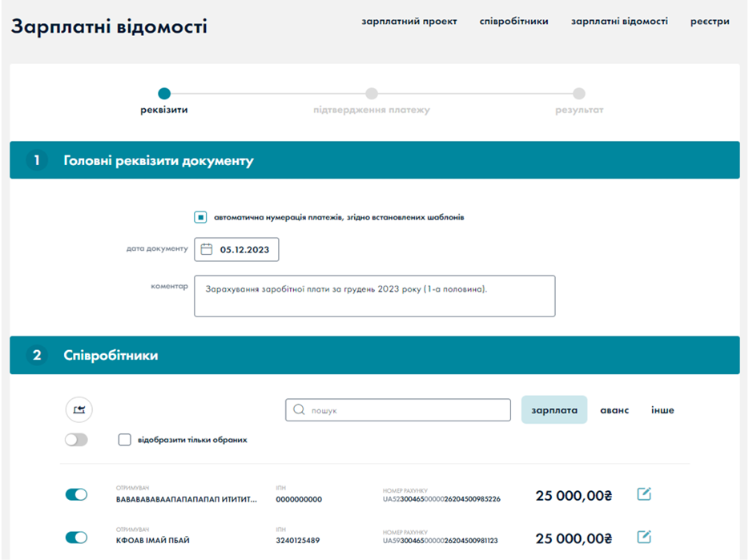Switch to the 'інше' filter tab
The image size is (749, 560).
pos(663,409)
